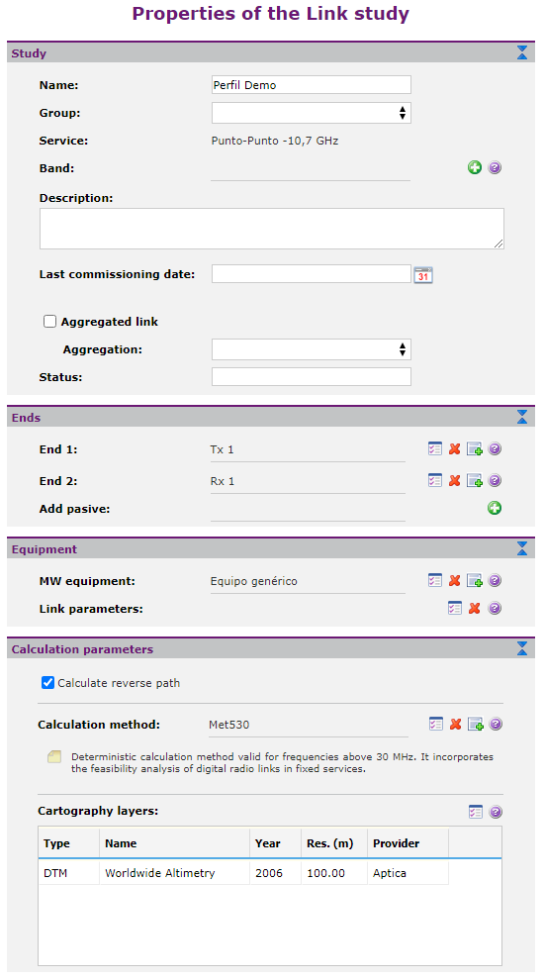Click End 2 select-from-list icon

(434, 480)
